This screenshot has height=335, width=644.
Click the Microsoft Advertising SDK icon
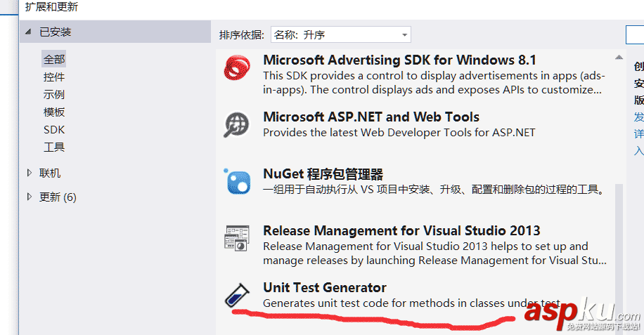coord(237,68)
